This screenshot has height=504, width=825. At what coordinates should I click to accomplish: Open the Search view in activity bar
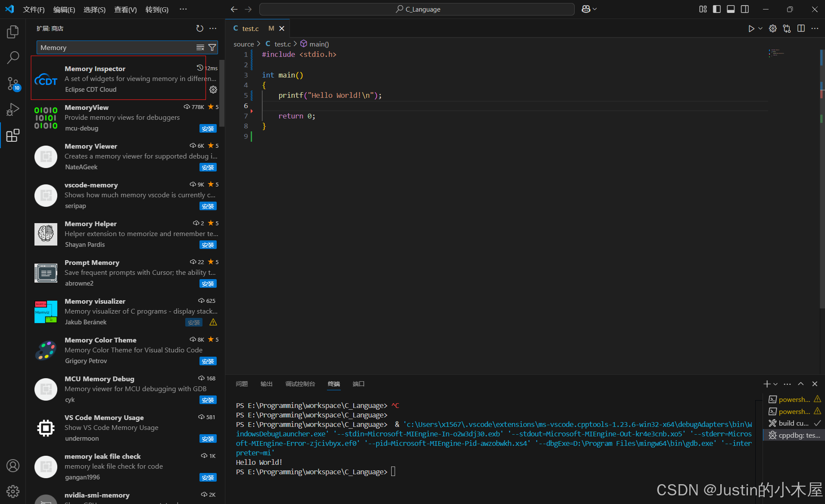pos(13,57)
